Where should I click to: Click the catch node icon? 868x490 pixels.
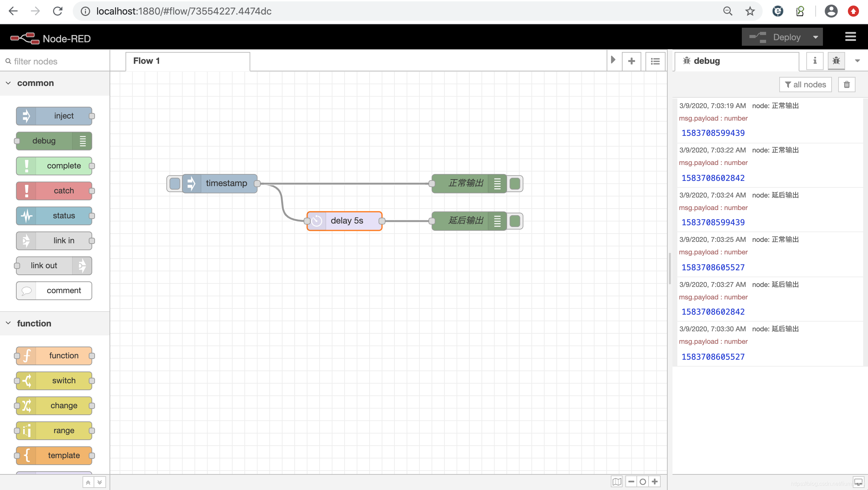pos(26,191)
